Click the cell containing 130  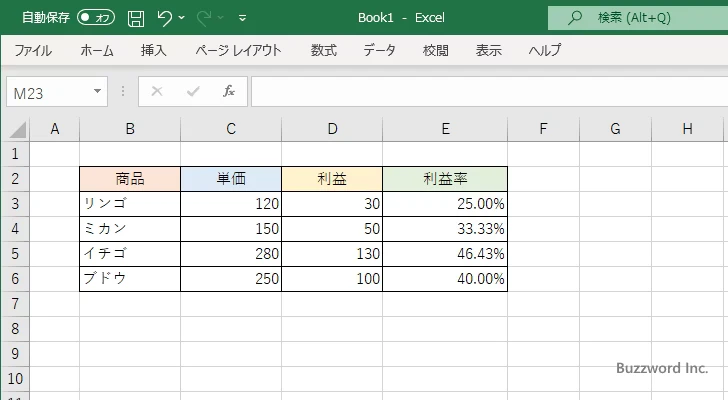click(332, 254)
